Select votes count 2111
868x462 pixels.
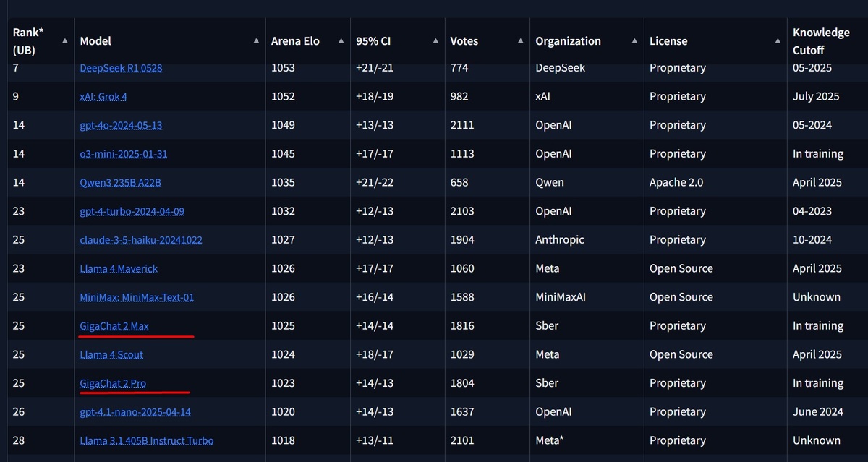[x=462, y=125]
